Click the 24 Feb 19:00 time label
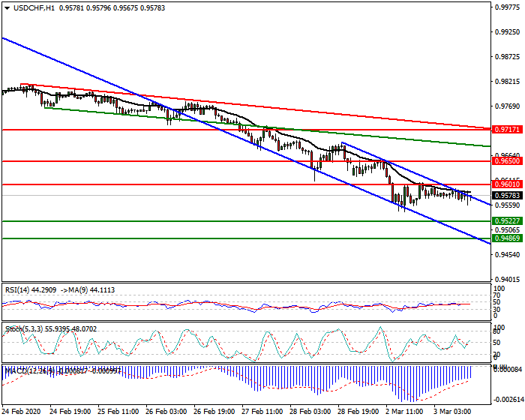The width and height of the screenshot is (525, 420). (x=70, y=412)
